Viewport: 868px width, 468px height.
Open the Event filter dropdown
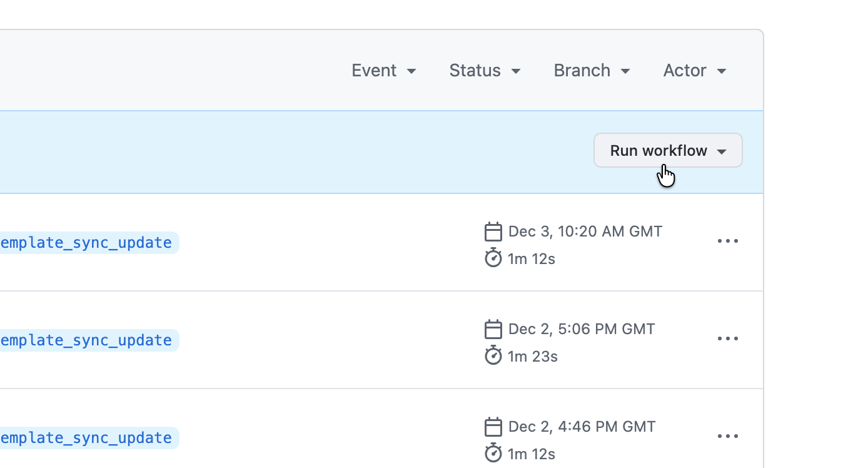(x=383, y=71)
